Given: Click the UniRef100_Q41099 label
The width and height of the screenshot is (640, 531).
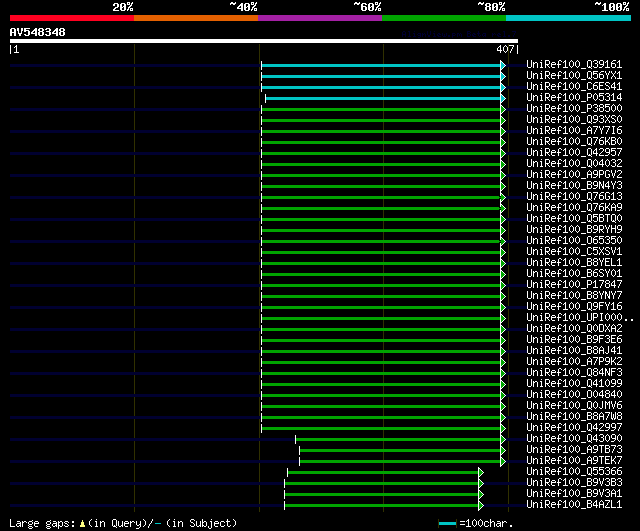Looking at the screenshot, I should [574, 384].
